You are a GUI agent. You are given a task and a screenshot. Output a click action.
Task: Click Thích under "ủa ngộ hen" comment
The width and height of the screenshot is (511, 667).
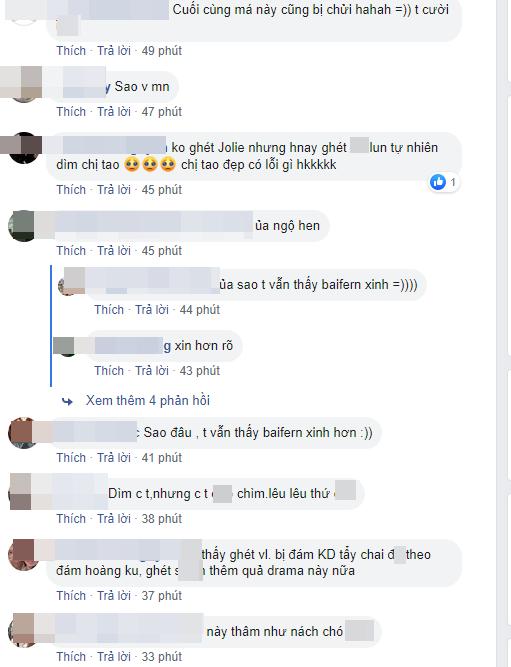pos(71,251)
